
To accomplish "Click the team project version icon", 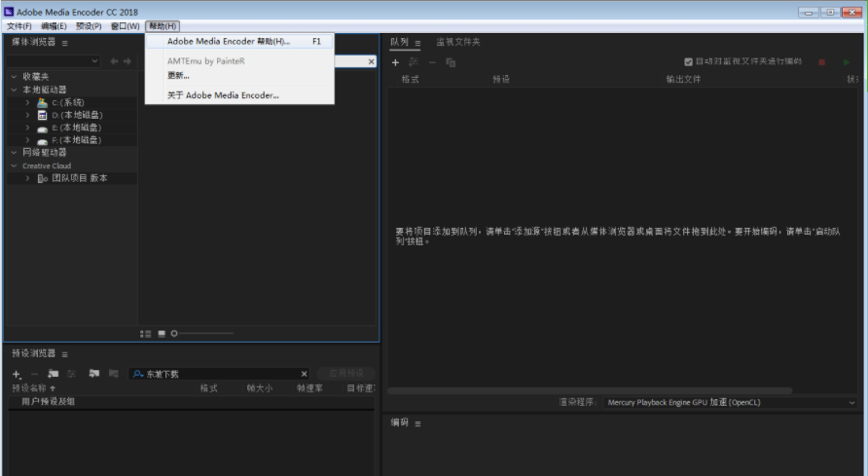I will (43, 178).
